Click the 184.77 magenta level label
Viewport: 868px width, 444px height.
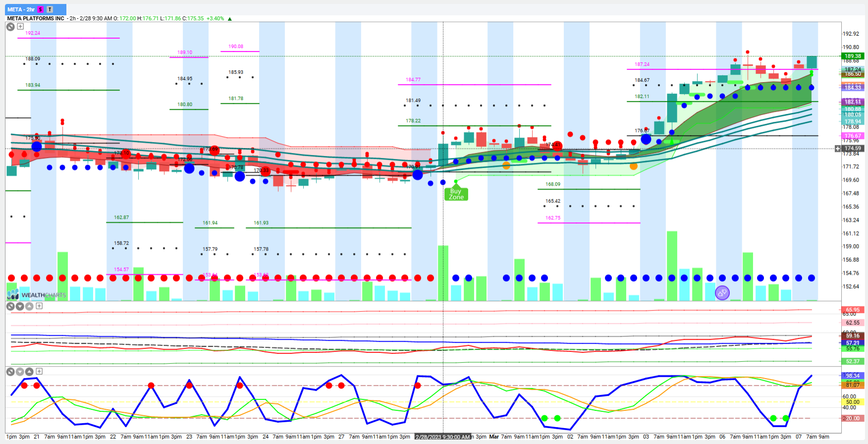click(x=413, y=80)
